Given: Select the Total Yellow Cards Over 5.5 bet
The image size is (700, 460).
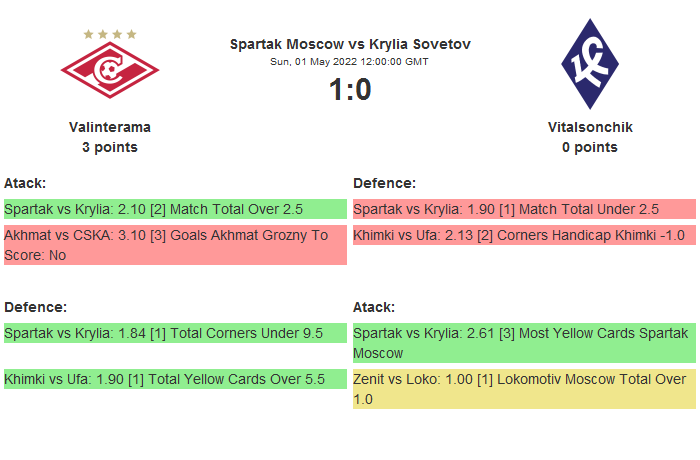Looking at the screenshot, I should pyautogui.click(x=175, y=379).
